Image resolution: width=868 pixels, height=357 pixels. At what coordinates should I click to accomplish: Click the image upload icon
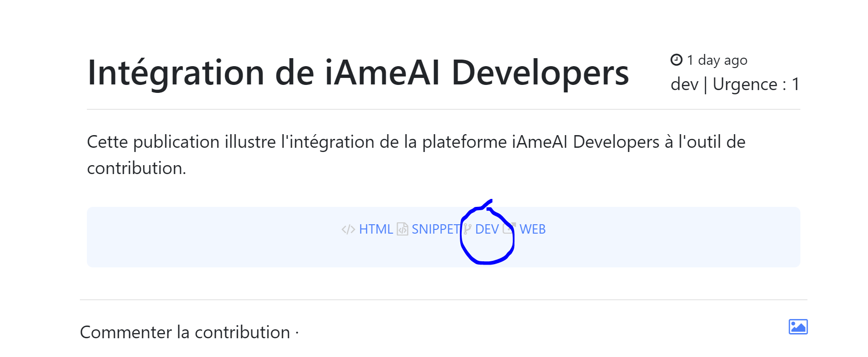click(x=798, y=327)
